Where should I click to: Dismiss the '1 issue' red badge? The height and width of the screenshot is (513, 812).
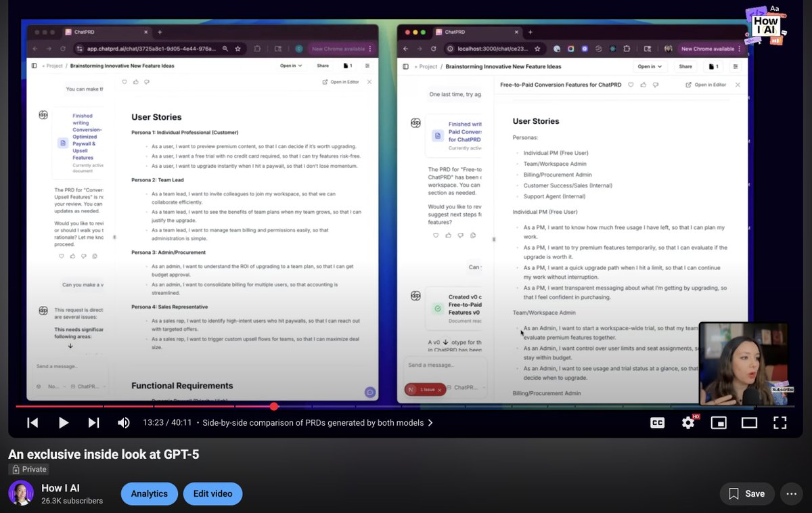[x=439, y=390]
